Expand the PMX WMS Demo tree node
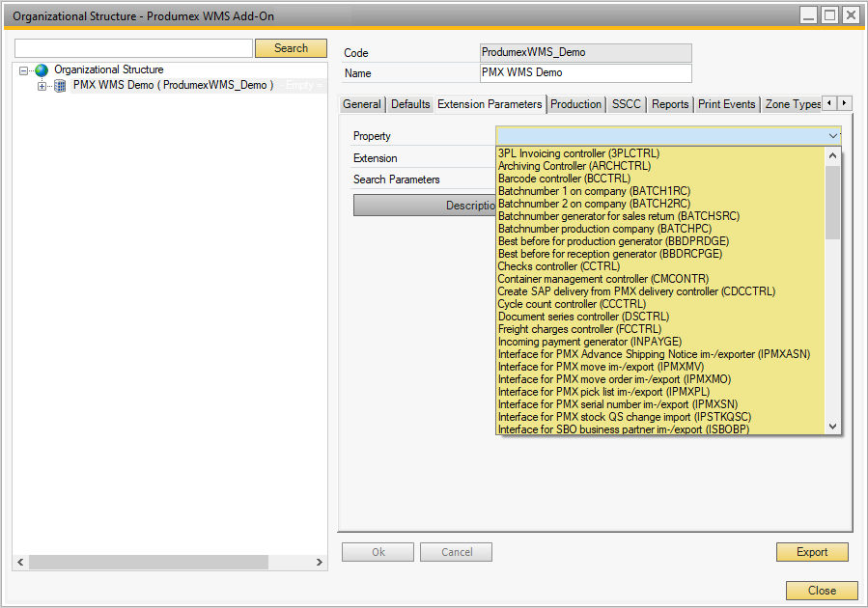Viewport: 868px width, 608px height. click(41, 85)
